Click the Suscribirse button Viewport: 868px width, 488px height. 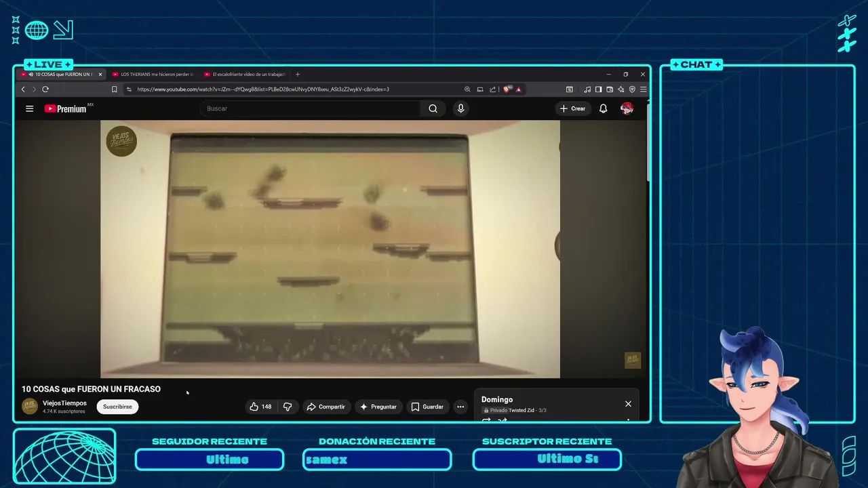117,407
